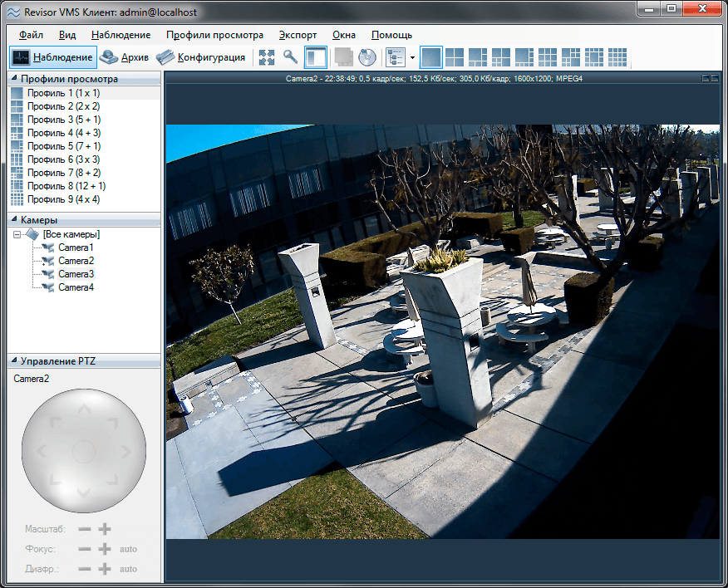Switch to the Наблюдение mode button
Image resolution: width=728 pixels, height=588 pixels.
[53, 57]
